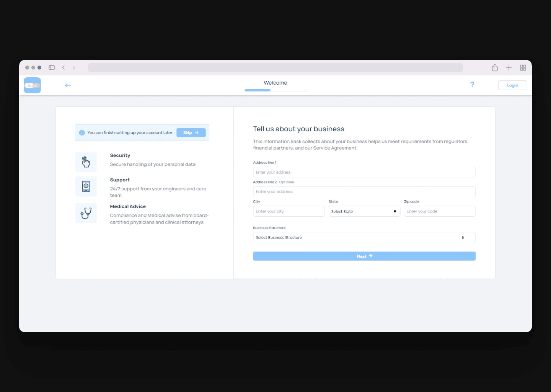
Task: Click the browser share icon
Action: pos(495,68)
